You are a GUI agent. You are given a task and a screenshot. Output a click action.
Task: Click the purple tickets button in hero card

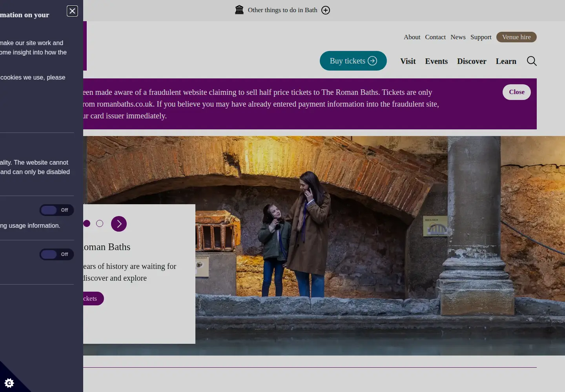coord(93,299)
